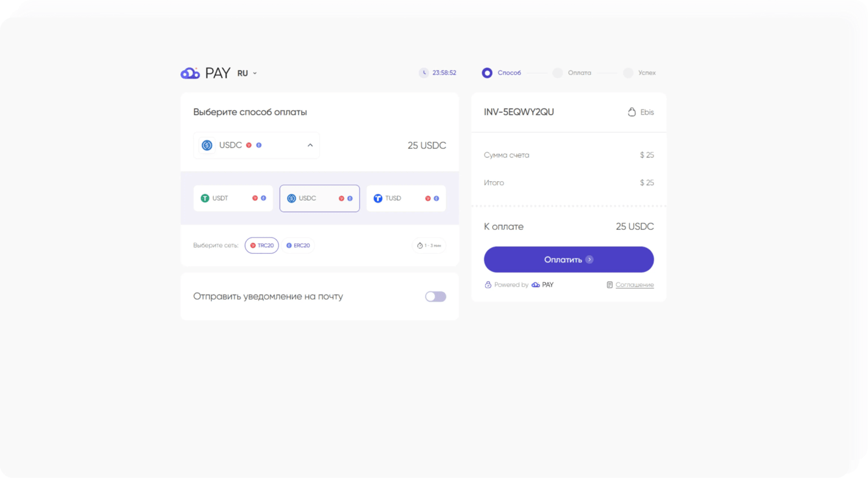Click the Итого label
This screenshot has height=496, width=868.
click(x=494, y=183)
